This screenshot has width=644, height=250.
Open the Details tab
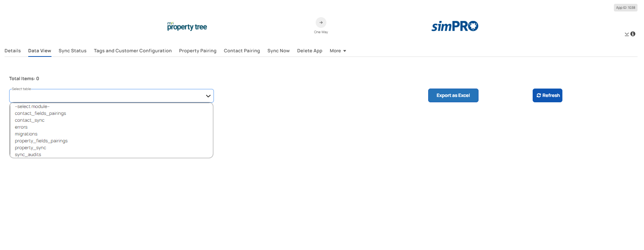pos(13,51)
